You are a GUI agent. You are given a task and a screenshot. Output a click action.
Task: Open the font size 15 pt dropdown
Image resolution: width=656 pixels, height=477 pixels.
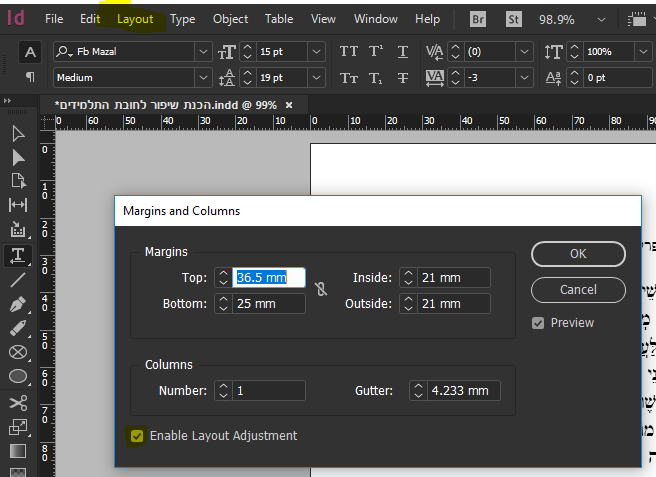pyautogui.click(x=316, y=52)
